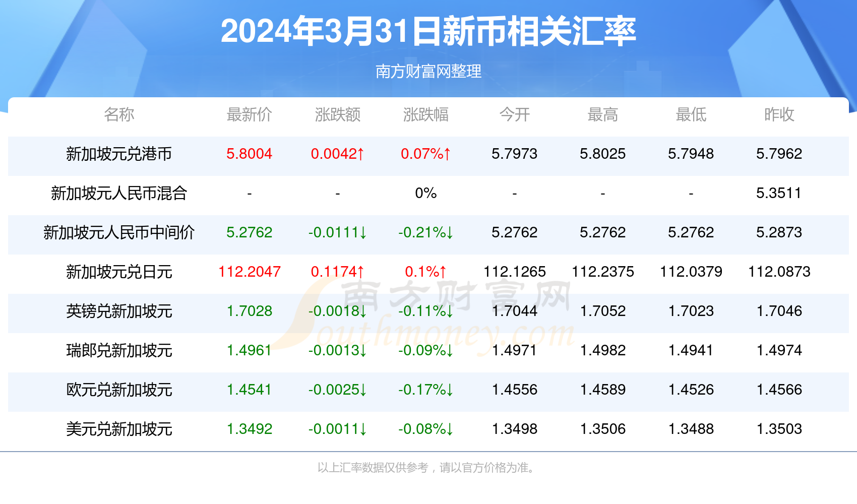Click the previous close 5.7962

point(779,154)
